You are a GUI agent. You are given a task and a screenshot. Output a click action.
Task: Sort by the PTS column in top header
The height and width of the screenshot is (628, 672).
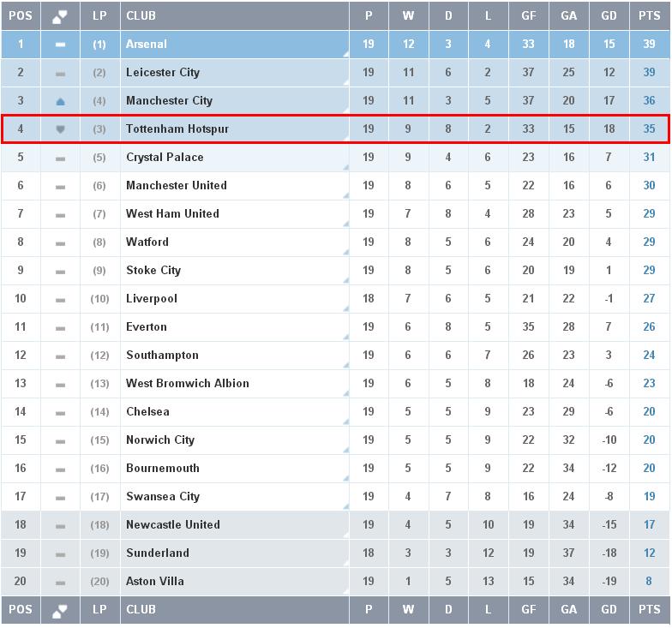[x=649, y=16]
